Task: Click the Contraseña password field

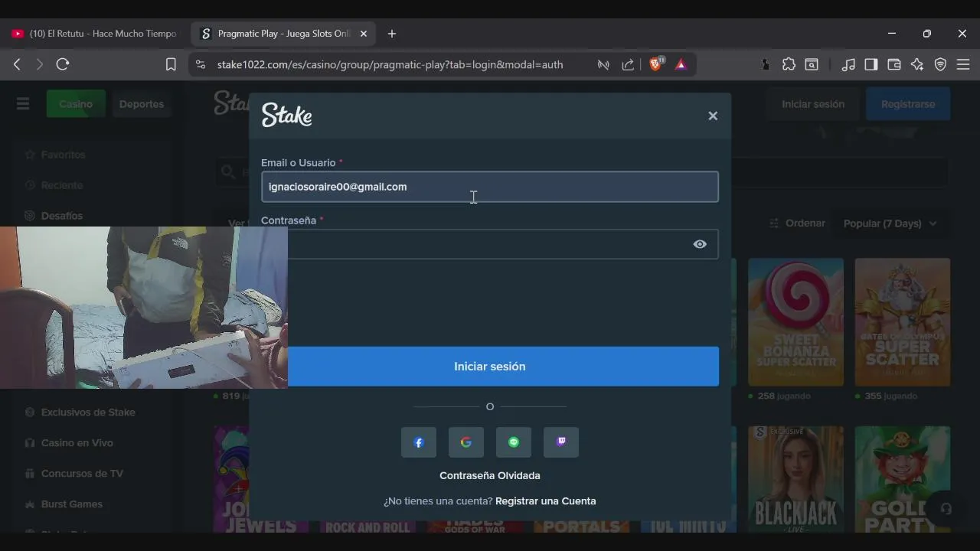Action: point(490,244)
